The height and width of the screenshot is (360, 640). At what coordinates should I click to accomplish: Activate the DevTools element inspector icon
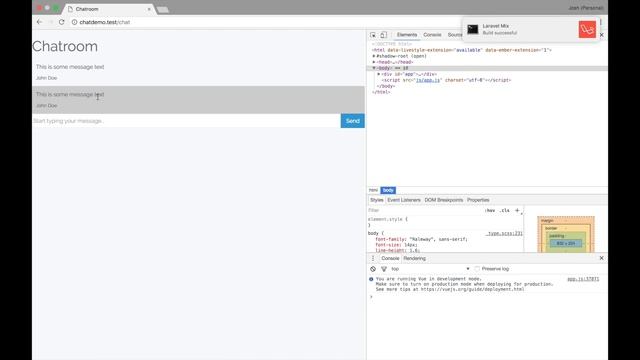373,35
